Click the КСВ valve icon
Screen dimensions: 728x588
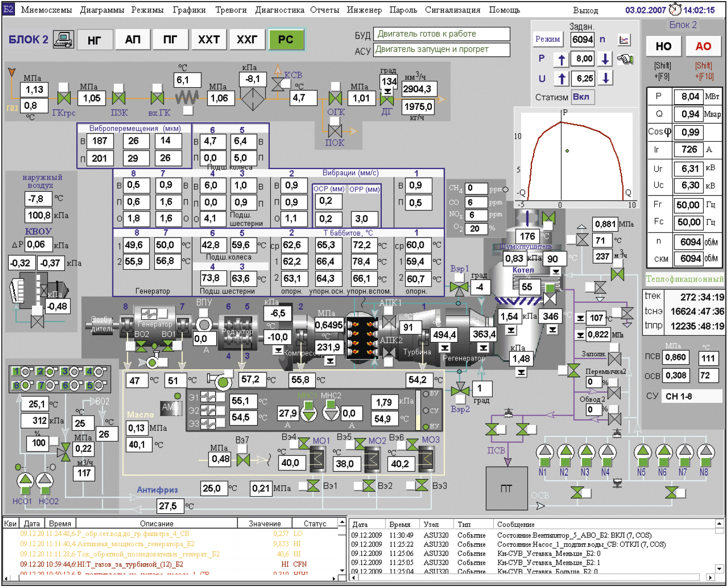[278, 84]
